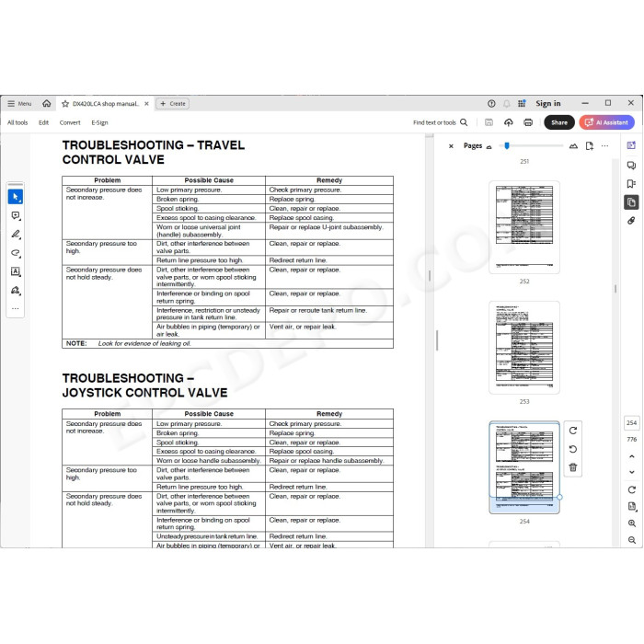Click the thumbnail panel vertical scrollbar
Viewport: 644px width, 644px height.
615,289
